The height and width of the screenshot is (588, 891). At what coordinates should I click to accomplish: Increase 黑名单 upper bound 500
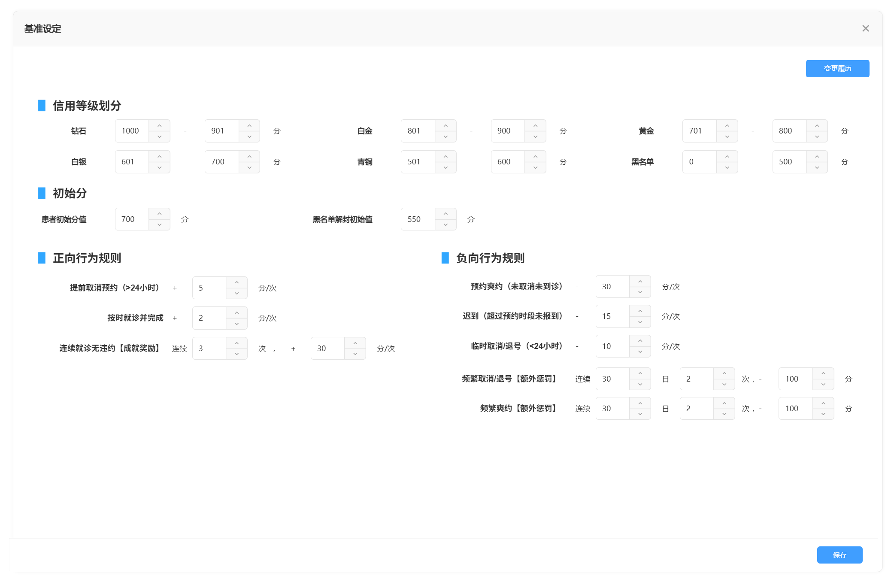click(817, 156)
